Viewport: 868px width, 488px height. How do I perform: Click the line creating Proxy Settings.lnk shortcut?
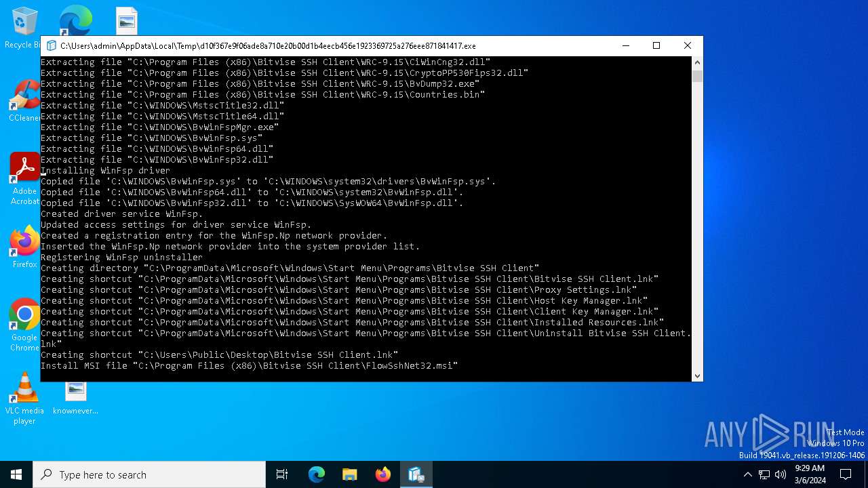point(338,289)
